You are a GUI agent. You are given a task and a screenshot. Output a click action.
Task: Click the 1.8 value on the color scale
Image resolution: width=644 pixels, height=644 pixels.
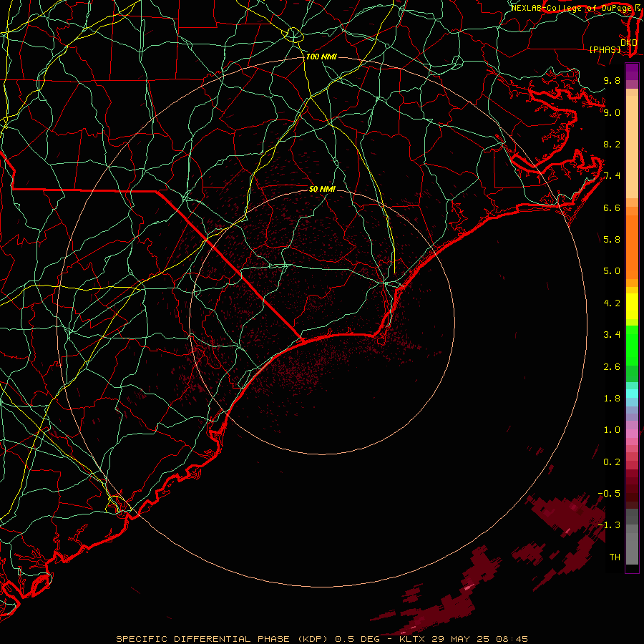[x=612, y=399]
